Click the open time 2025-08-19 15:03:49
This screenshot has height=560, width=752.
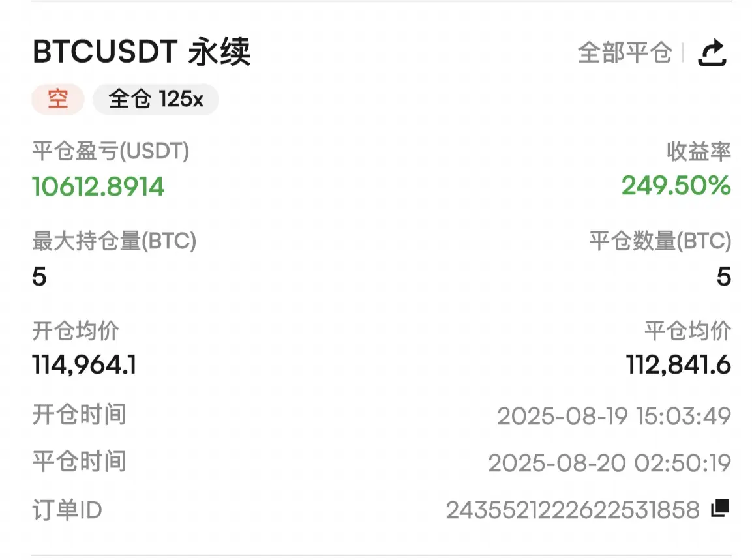(614, 416)
